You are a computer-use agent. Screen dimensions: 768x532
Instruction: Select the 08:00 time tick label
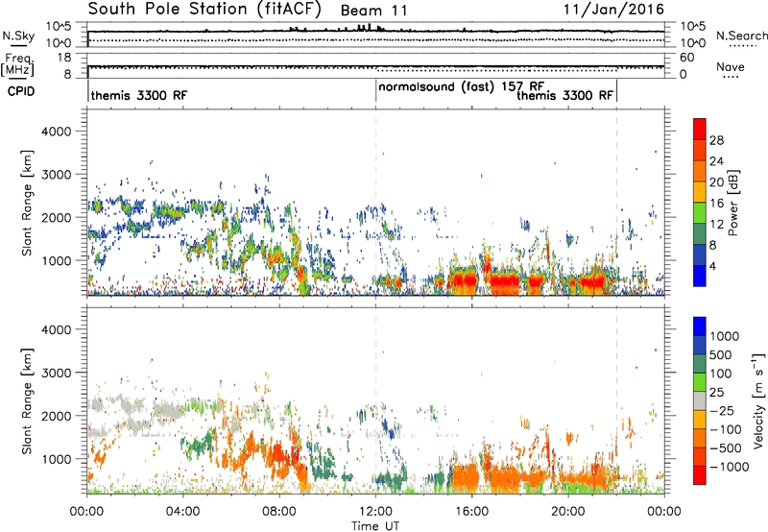279,512
